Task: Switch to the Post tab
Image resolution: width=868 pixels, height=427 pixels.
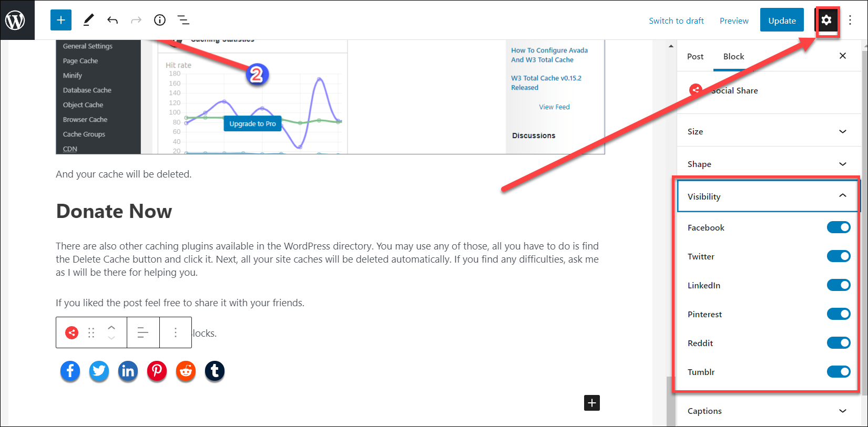Action: [x=695, y=56]
